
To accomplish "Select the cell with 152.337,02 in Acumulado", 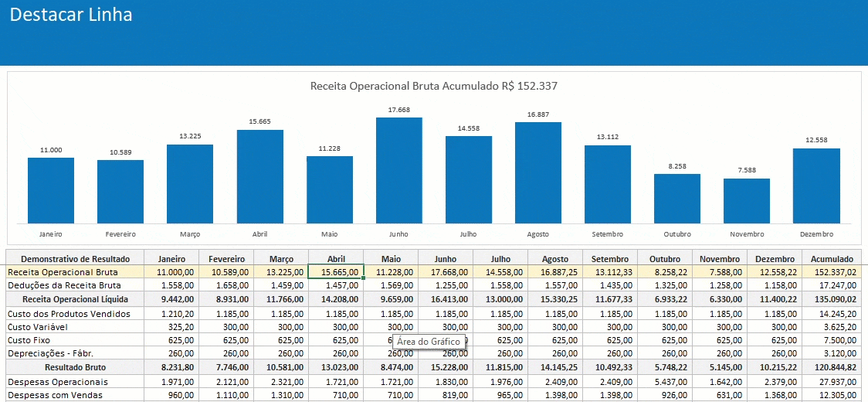I will tap(832, 272).
